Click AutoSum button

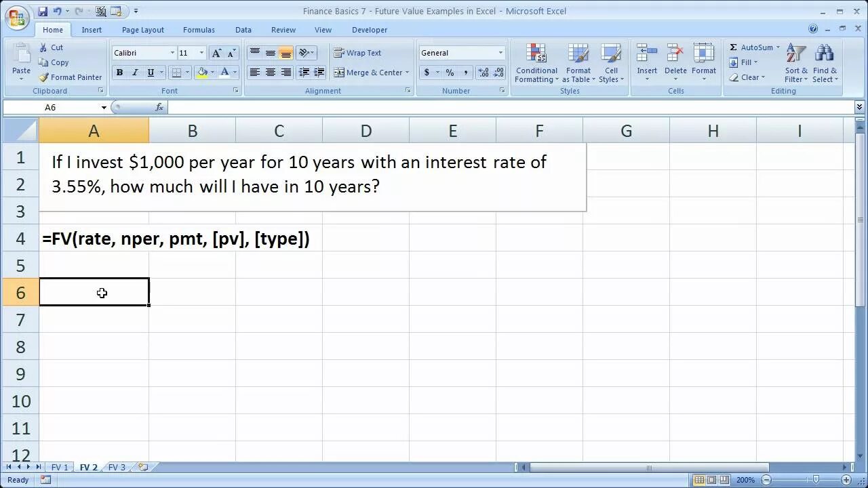[751, 47]
